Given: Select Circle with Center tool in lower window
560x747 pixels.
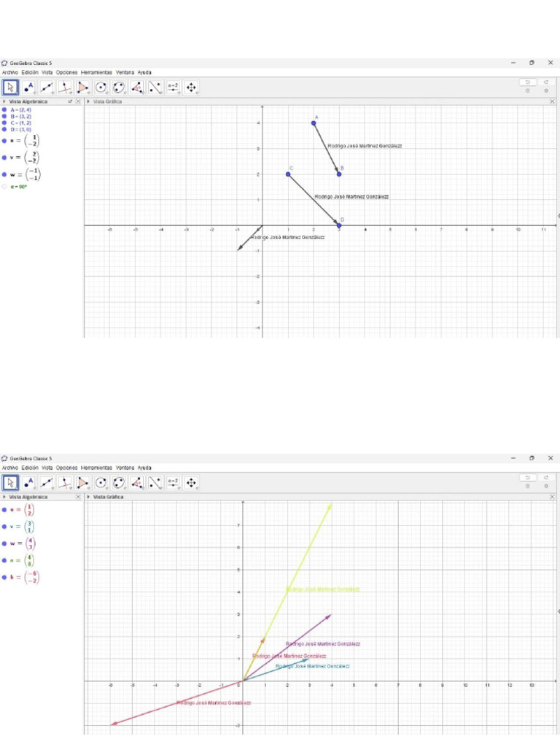Looking at the screenshot, I should point(101,483).
